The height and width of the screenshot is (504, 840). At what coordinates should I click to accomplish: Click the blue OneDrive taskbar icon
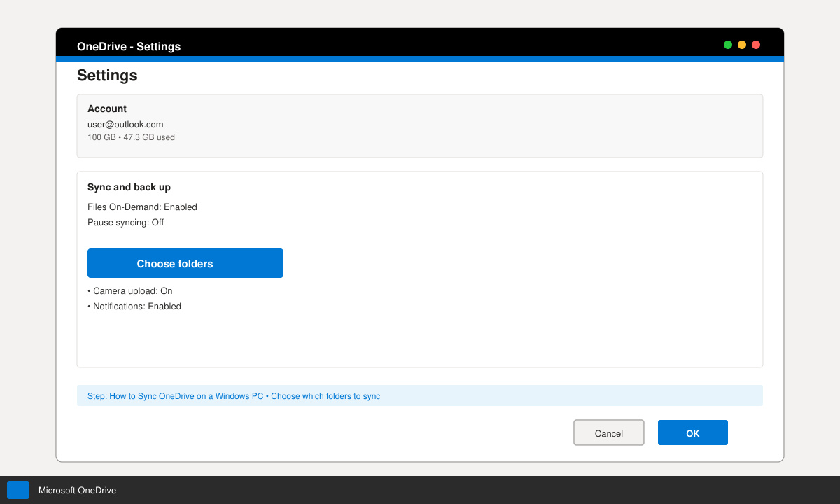tap(18, 490)
